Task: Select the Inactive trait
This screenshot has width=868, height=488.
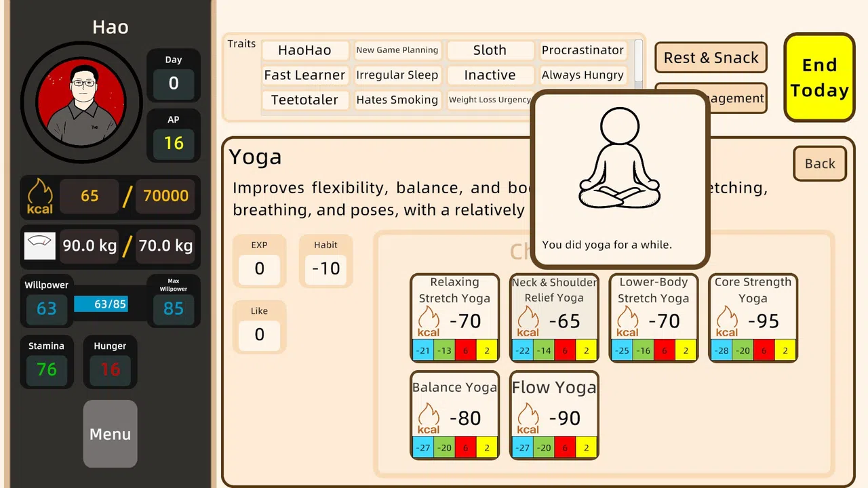Action: pyautogui.click(x=490, y=75)
